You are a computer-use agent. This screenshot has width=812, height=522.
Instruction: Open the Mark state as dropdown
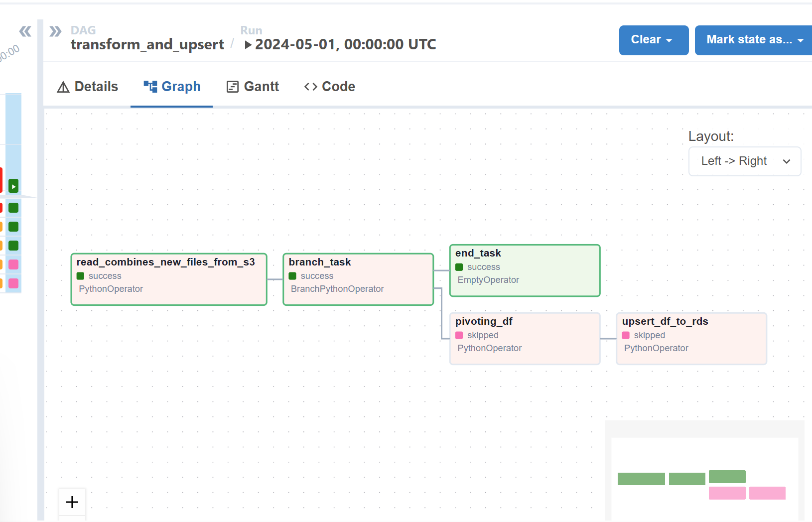click(753, 40)
